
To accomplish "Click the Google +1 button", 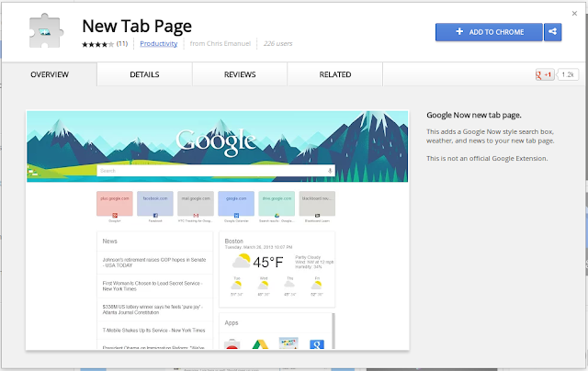I will (545, 74).
